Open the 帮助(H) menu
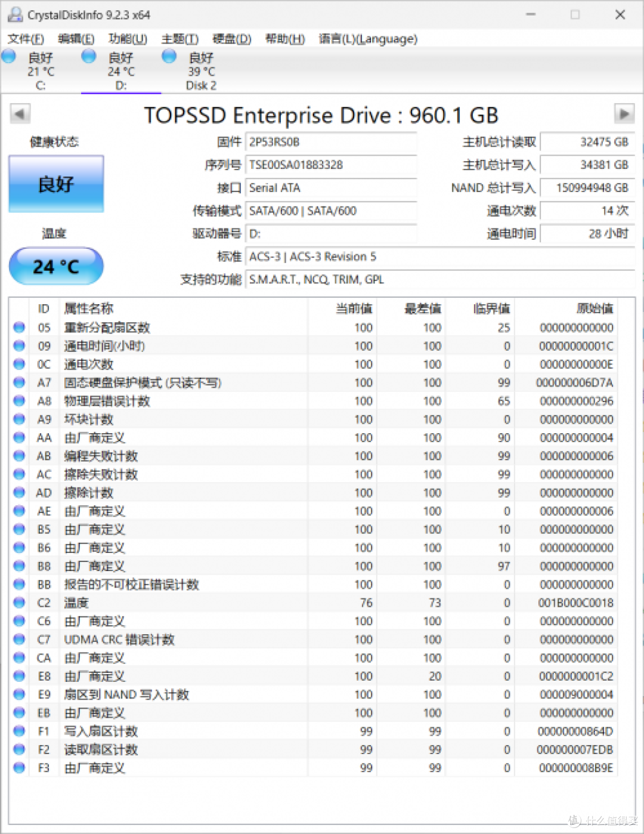 [284, 39]
